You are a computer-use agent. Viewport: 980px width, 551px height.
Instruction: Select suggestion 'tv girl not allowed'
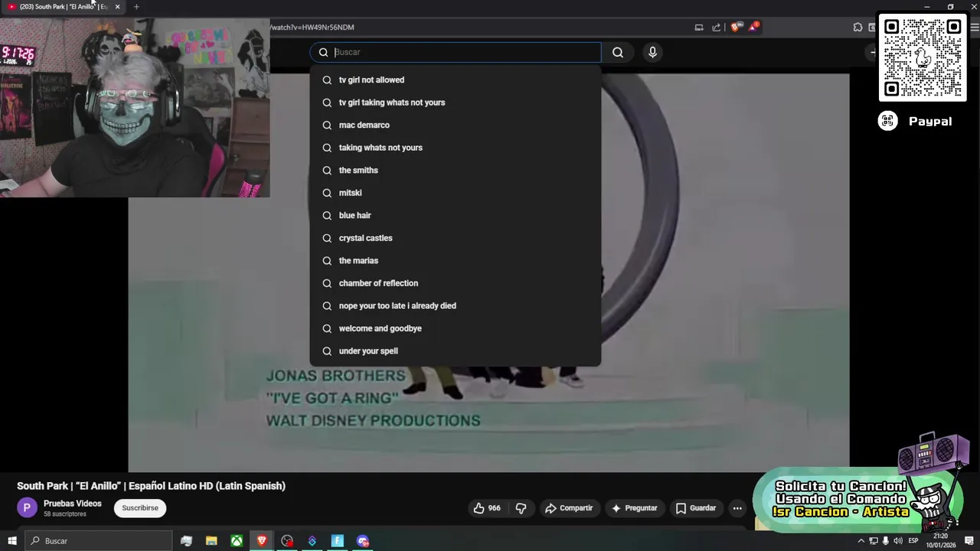pos(456,80)
